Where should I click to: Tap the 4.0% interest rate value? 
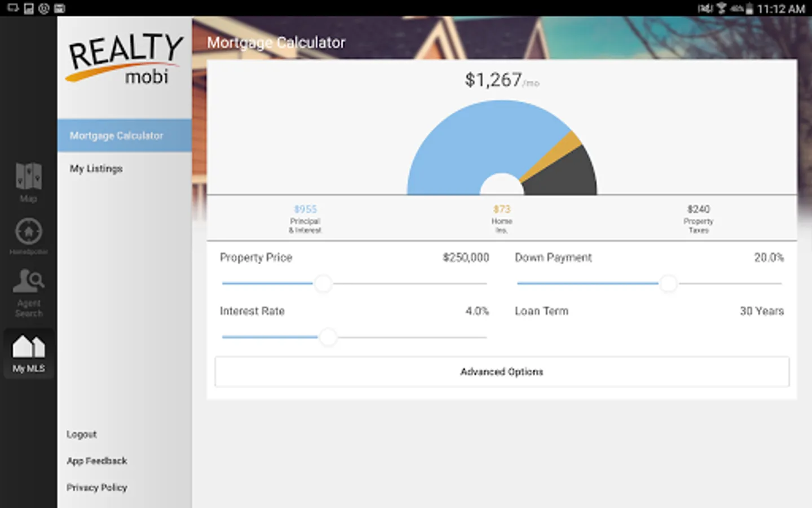[x=477, y=311]
